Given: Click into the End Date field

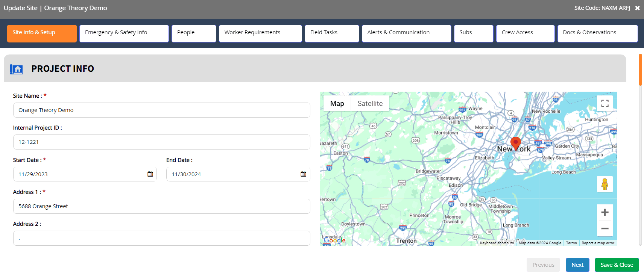Looking at the screenshot, I should tap(238, 174).
